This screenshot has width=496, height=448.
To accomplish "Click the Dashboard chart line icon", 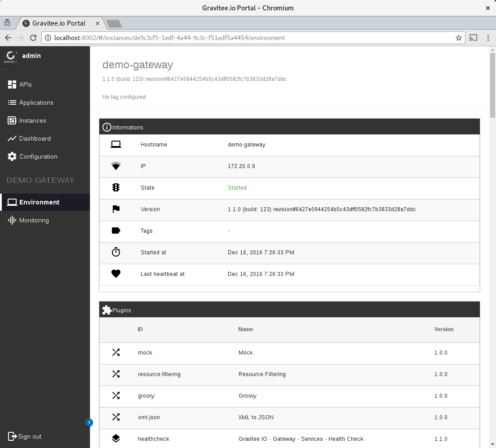I will pos(12,138).
